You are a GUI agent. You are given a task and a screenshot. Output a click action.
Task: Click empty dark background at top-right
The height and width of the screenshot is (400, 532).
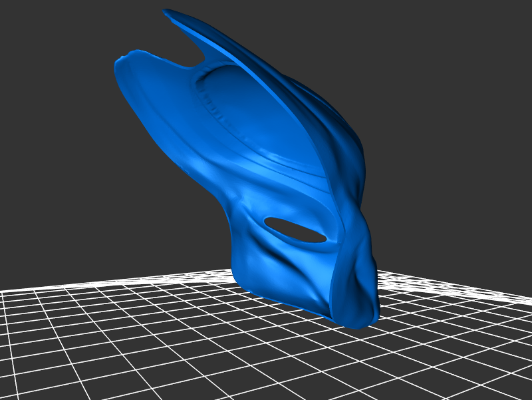465,53
